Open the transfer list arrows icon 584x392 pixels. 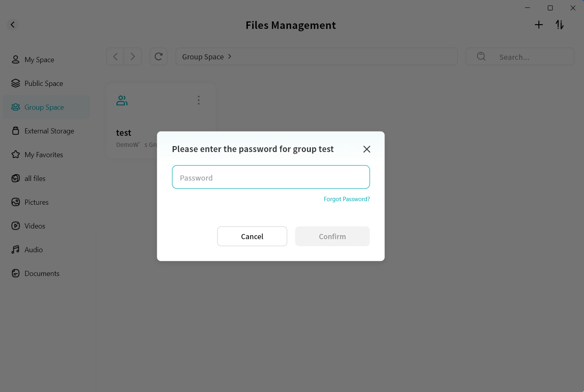(559, 25)
